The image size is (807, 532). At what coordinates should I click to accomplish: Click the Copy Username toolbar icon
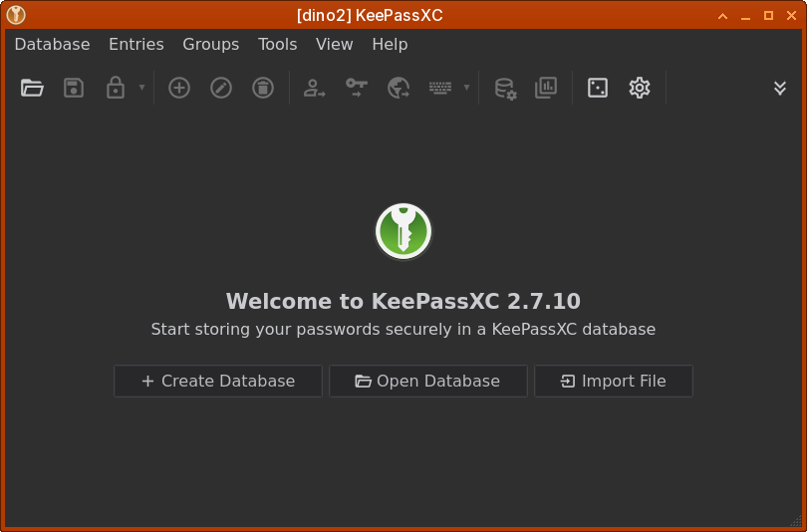(x=315, y=88)
